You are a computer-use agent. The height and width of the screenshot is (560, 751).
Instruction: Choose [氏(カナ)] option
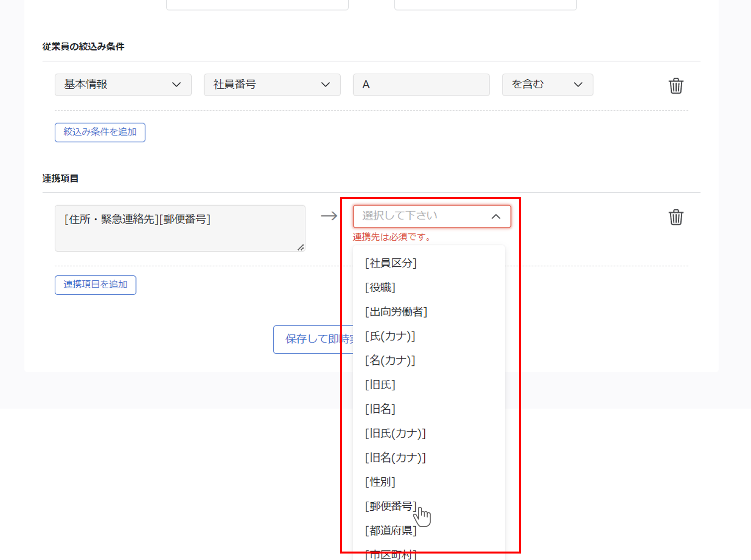pos(390,336)
